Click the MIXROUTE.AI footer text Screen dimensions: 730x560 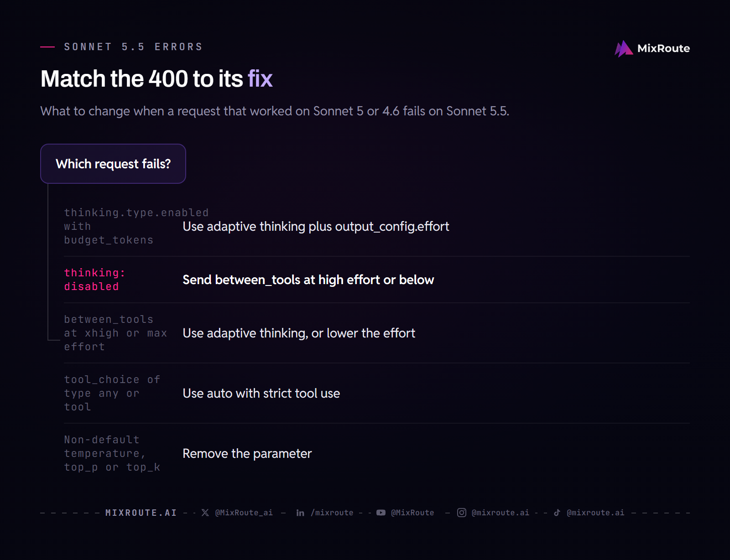click(x=141, y=513)
